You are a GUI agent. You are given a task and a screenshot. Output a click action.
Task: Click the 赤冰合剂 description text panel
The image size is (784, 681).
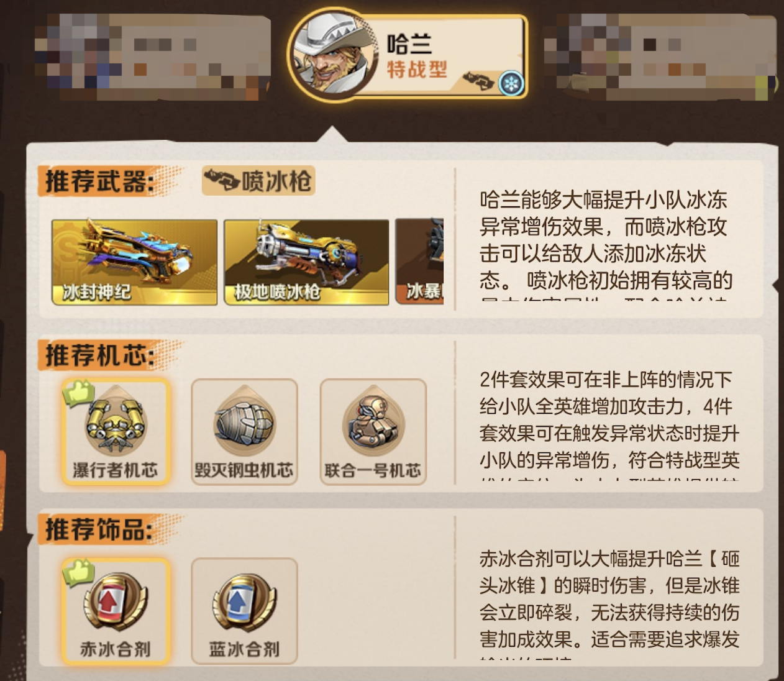point(609,599)
